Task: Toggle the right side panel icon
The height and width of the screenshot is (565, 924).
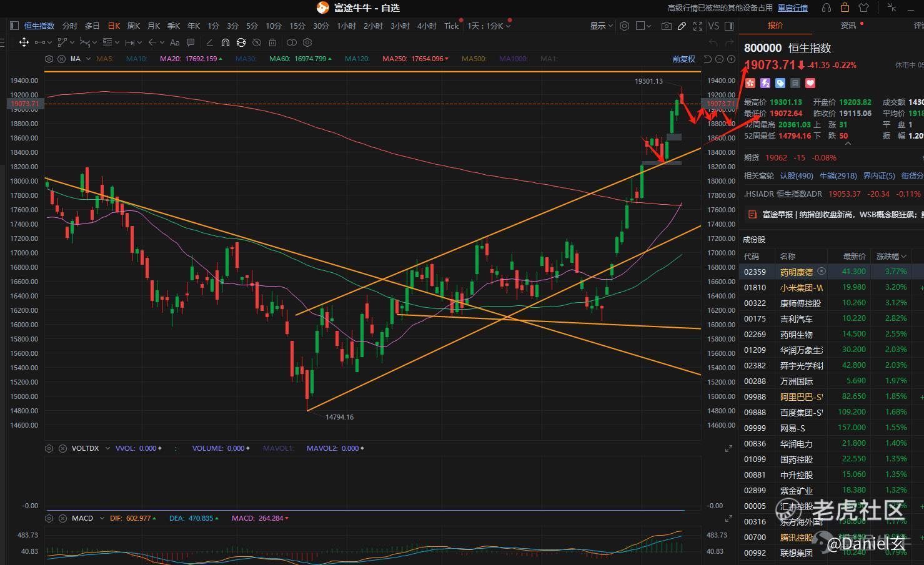Action: pos(730,26)
